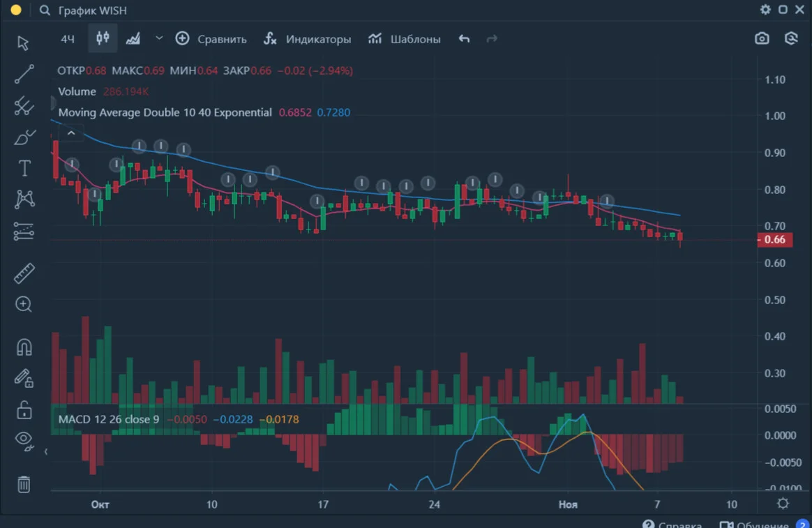Open the 4Ч timeframe selector
Image resolution: width=812 pixels, height=528 pixels.
[x=68, y=39]
